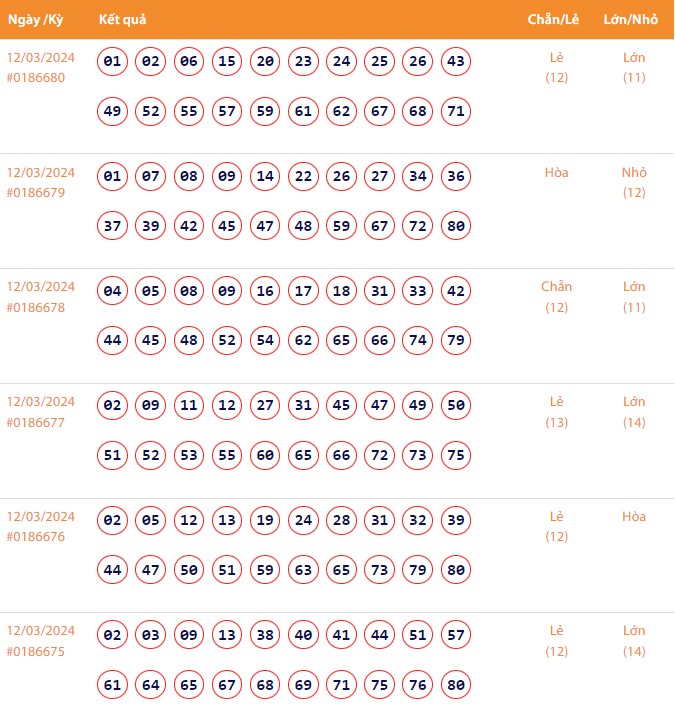The image size is (675, 716).
Task: Select ball 01 in draw #0186680
Action: click(x=113, y=62)
